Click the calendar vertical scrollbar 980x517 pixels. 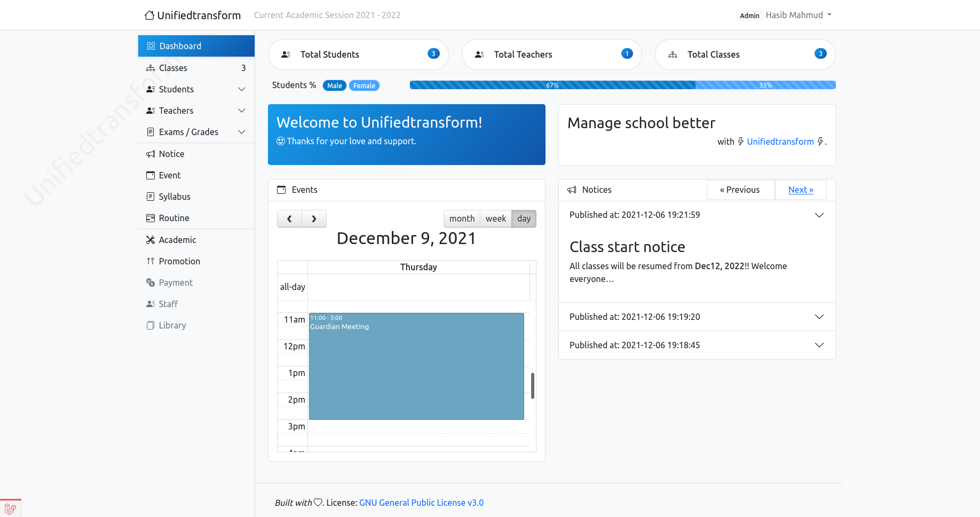click(533, 386)
